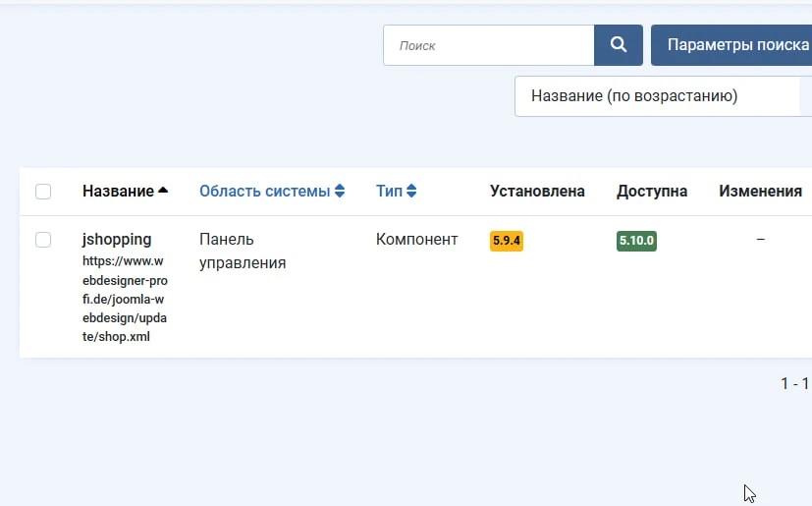Click the Доступна column header
This screenshot has width=812, height=506.
tap(652, 192)
